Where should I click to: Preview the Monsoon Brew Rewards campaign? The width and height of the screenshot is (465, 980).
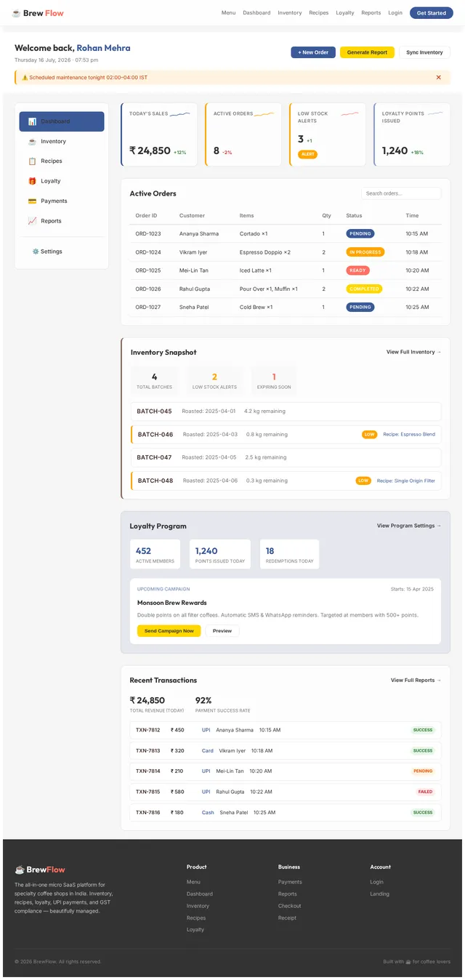click(x=222, y=631)
